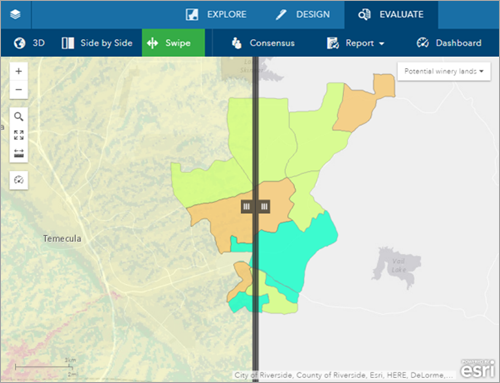Click the Esri logo
Screen dimensions: 500x383
click(x=477, y=369)
